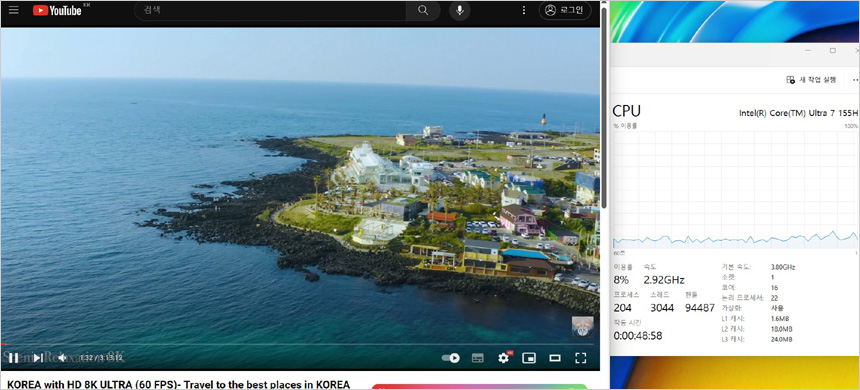Click the video title KOREA with HD 8K ULTRA
This screenshot has width=860, height=390.
point(179,384)
